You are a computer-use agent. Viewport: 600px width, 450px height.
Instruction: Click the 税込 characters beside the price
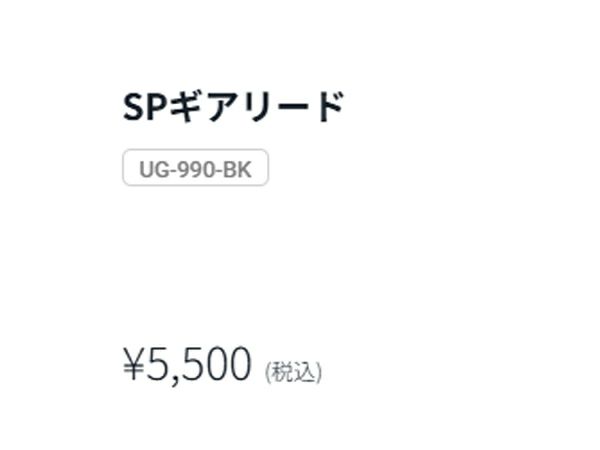coord(293,372)
